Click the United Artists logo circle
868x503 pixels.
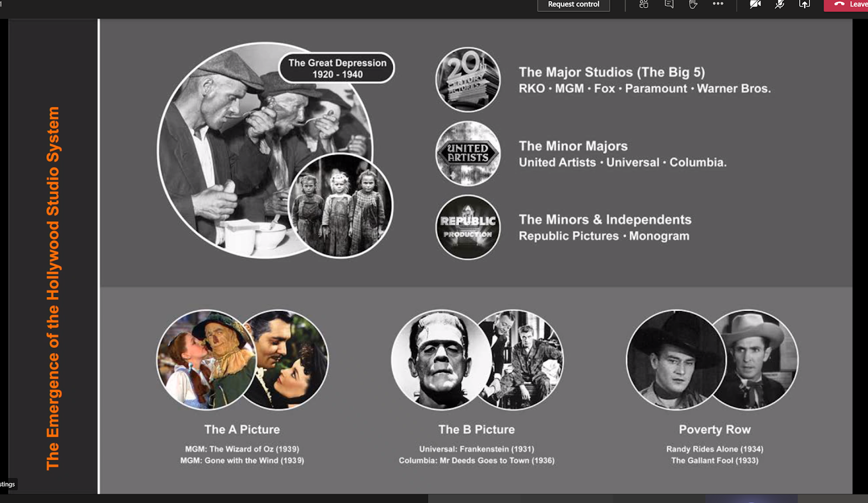click(x=468, y=154)
